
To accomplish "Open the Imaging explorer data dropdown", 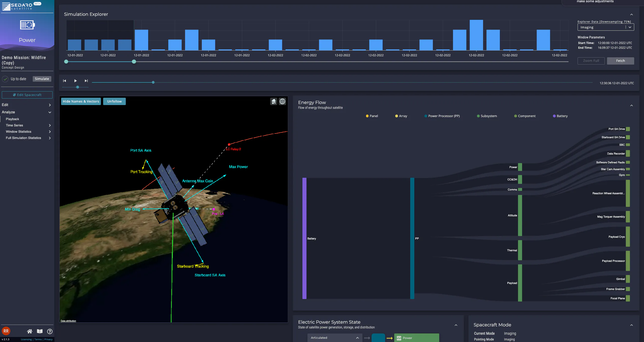I will (606, 27).
